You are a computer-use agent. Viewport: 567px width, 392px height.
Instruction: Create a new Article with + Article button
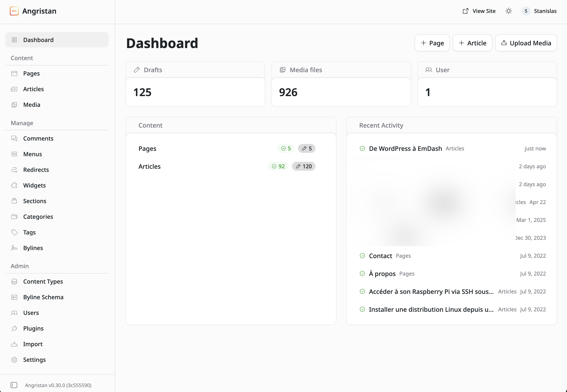472,43
